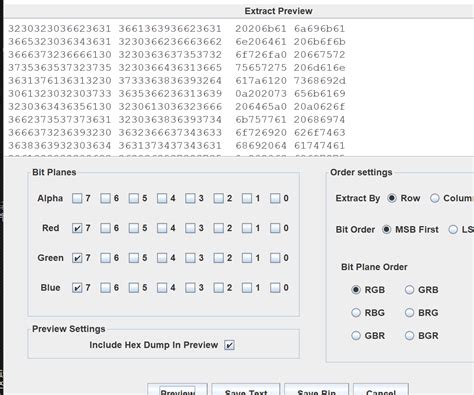
Task: Click the Save Bin button
Action: point(317,390)
